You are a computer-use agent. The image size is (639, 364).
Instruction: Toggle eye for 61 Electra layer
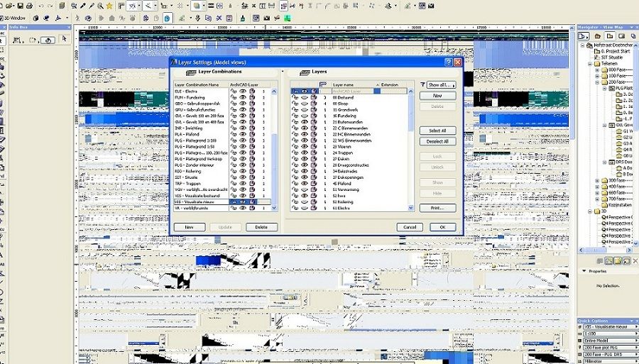point(305,208)
